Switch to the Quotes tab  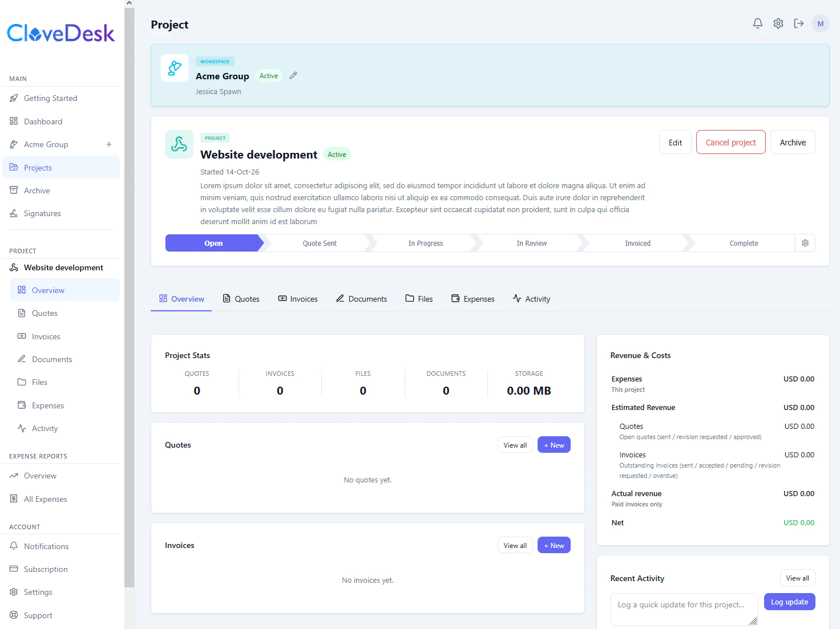[x=241, y=299]
